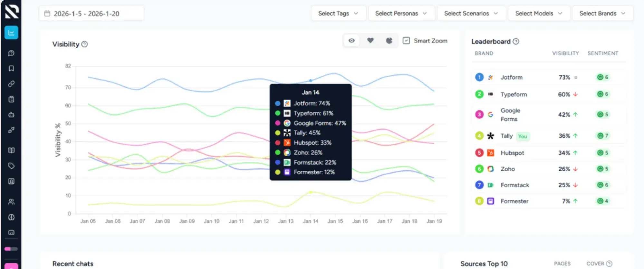Click the 'You' badge beside Tally
644x269 pixels.
point(523,136)
